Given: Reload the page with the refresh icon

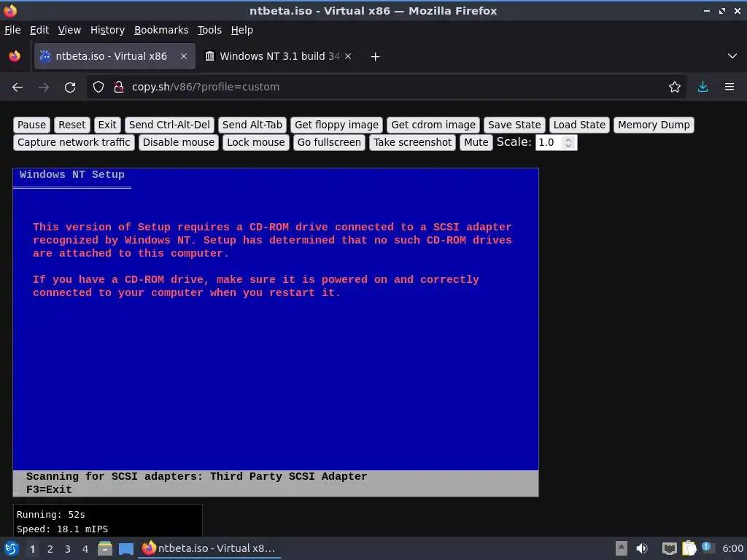Looking at the screenshot, I should tap(70, 87).
